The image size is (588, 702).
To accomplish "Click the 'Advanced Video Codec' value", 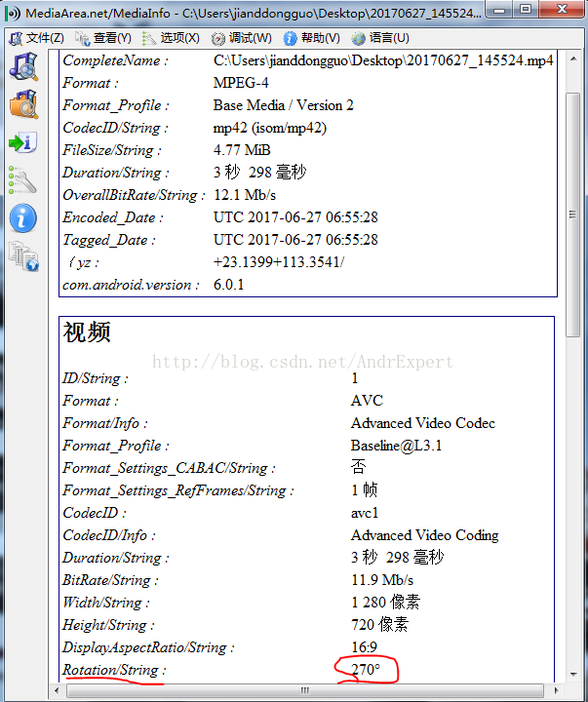I will (x=423, y=423).
